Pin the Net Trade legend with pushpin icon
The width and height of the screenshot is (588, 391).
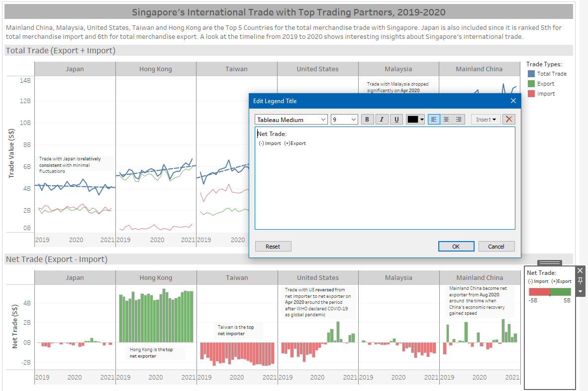point(580,281)
